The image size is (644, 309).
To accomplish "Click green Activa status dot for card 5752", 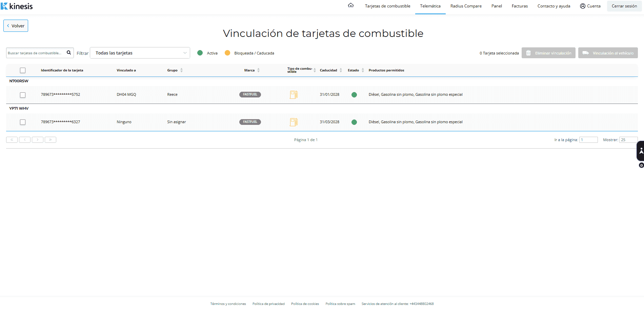I will pos(354,95).
